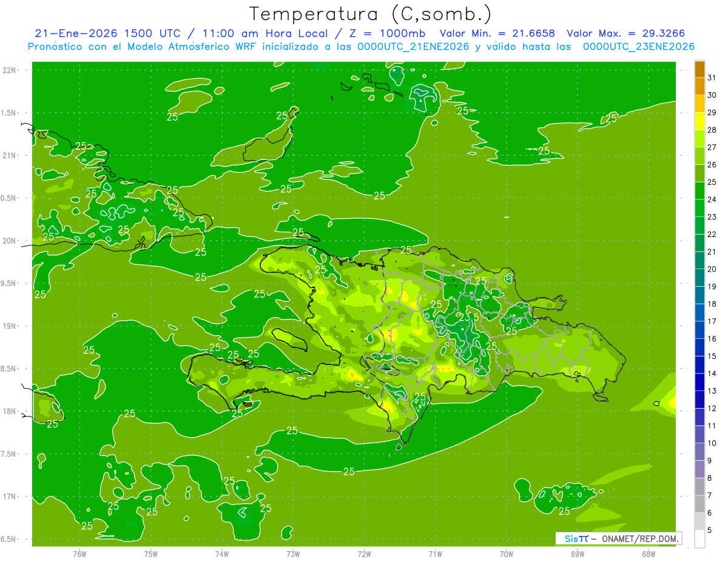Click the "8.5N" latitude axis label
The image size is (728, 562).
[x=10, y=369]
